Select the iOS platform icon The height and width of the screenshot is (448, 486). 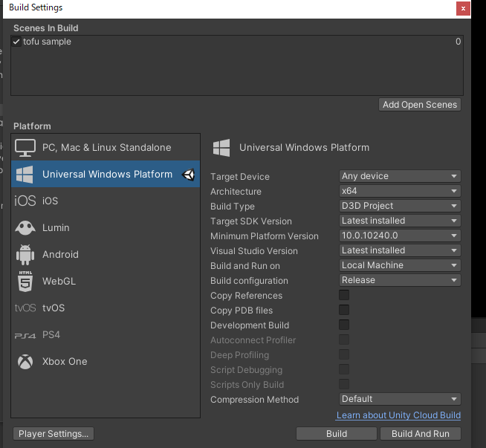(25, 201)
